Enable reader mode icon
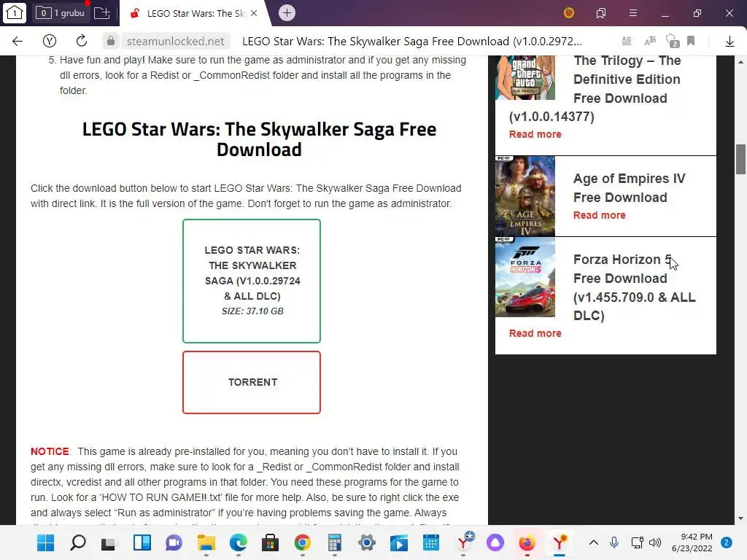 click(627, 42)
